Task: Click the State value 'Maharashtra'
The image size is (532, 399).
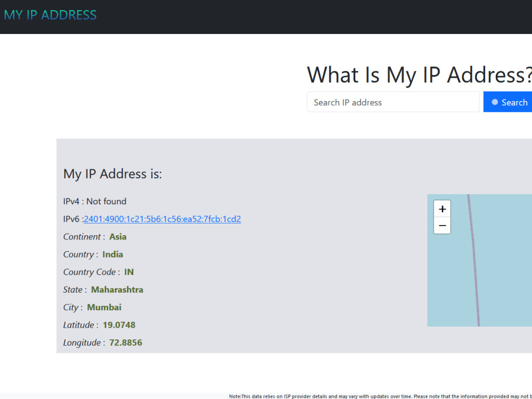Action: [x=117, y=290]
